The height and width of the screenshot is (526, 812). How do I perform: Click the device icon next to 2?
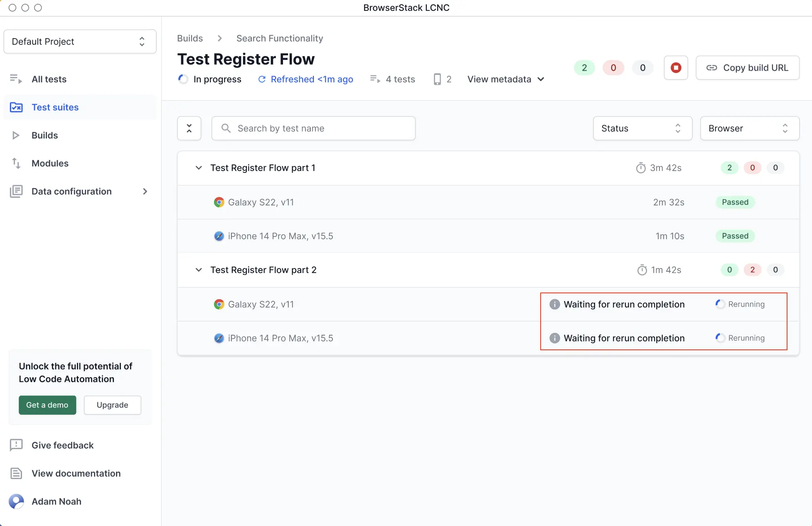437,79
